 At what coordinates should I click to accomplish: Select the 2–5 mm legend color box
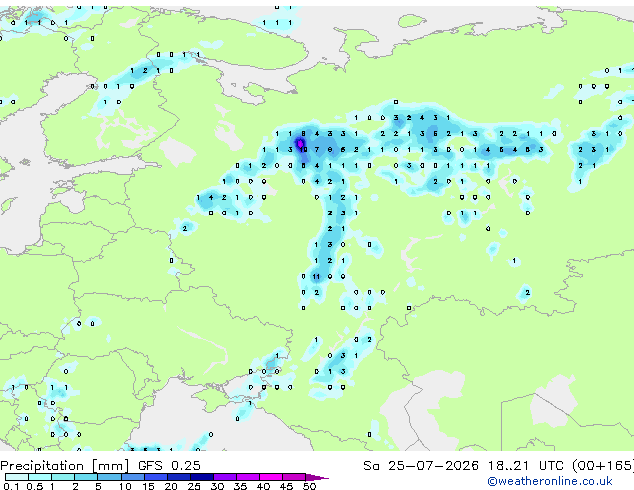[86, 477]
